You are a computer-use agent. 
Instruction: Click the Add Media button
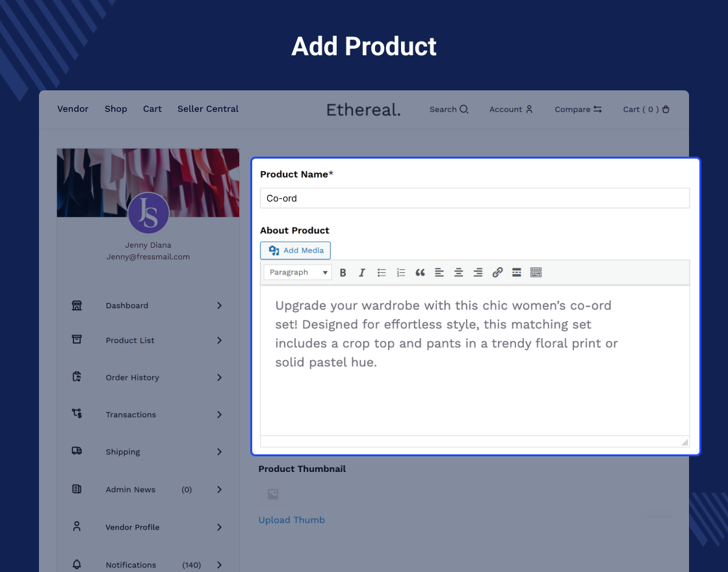295,250
